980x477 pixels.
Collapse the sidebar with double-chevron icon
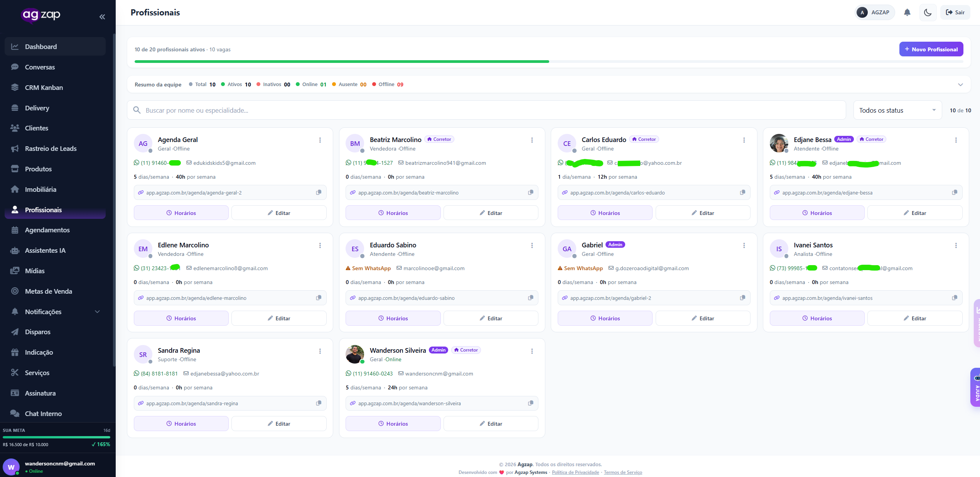[102, 17]
